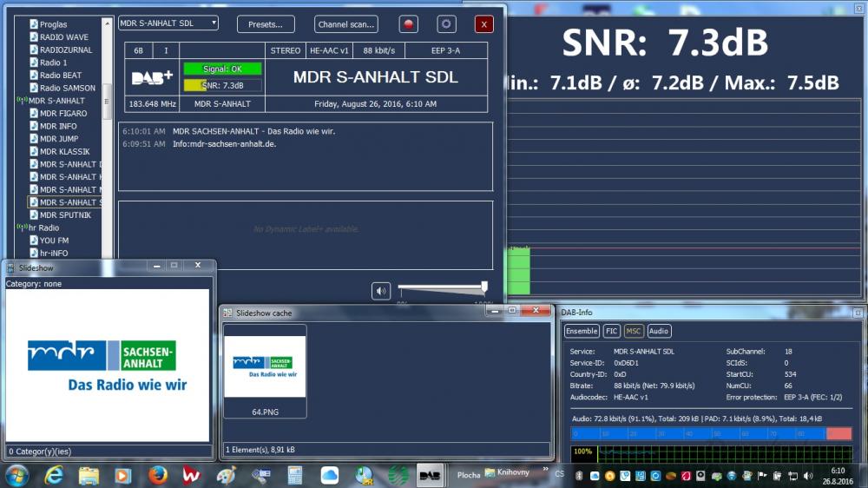
Task: Open the cloud app on the taskbar
Action: coord(329,475)
